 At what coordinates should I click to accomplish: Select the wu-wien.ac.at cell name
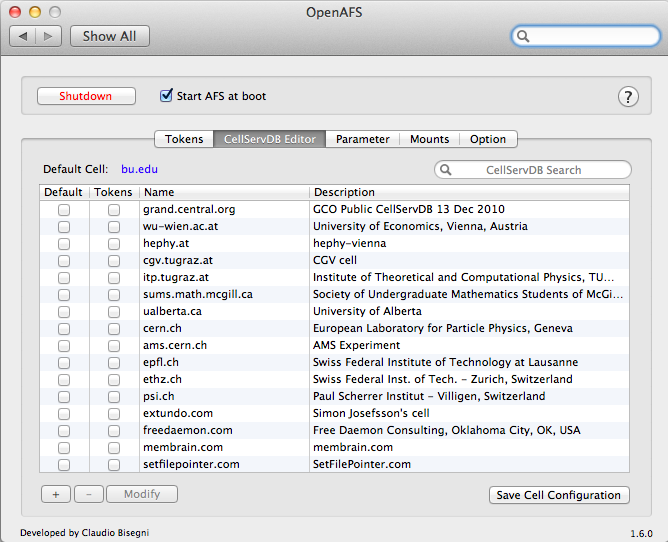181,226
